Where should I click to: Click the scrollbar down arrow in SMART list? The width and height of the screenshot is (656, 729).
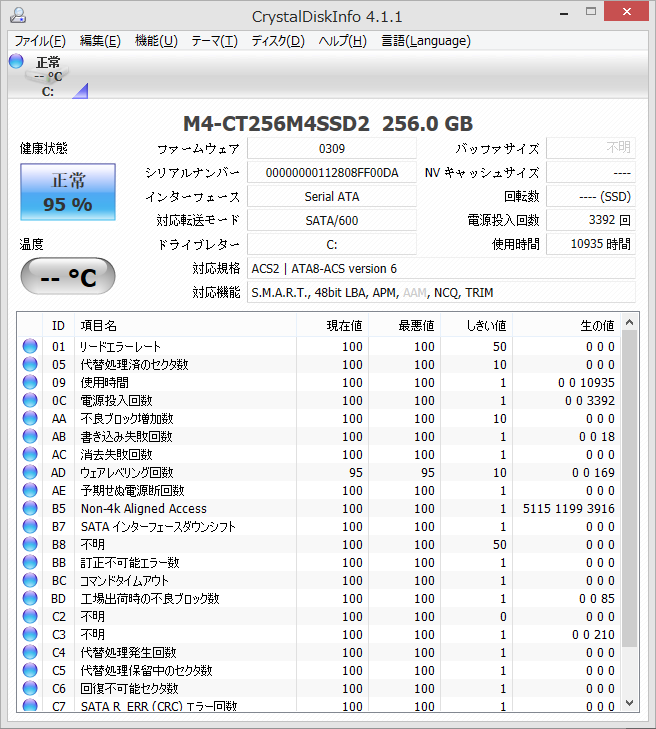click(629, 702)
